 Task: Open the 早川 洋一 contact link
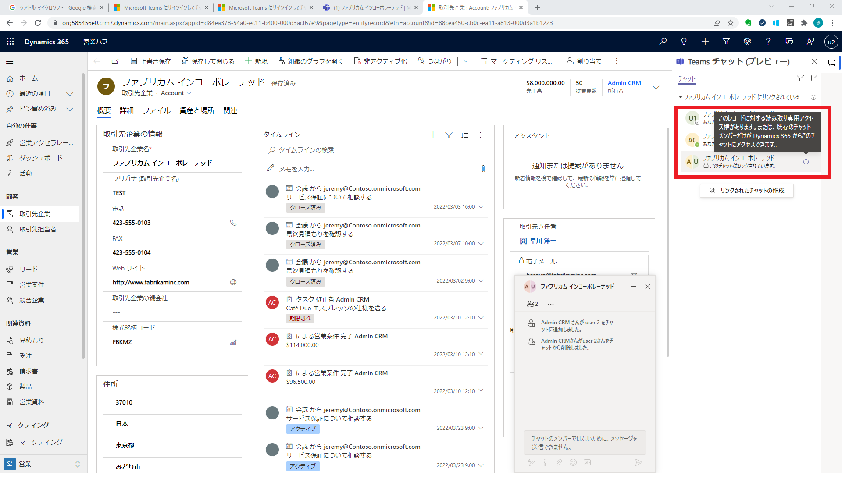click(x=542, y=241)
